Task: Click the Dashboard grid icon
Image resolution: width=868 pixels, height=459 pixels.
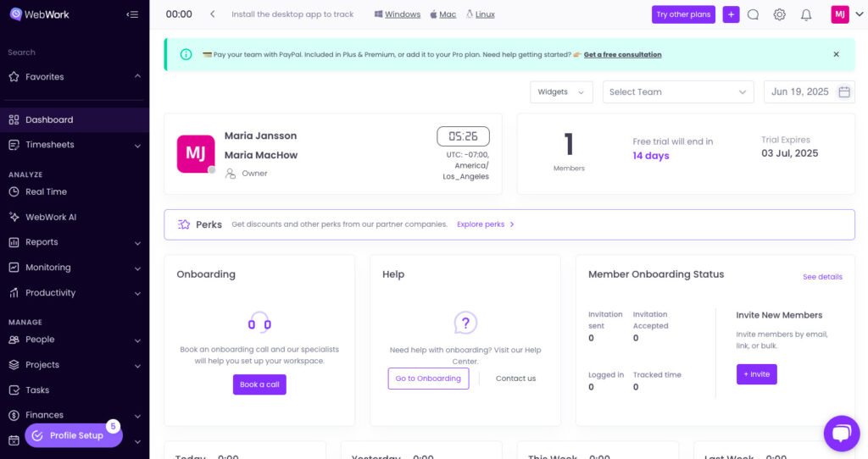Action: (x=14, y=119)
